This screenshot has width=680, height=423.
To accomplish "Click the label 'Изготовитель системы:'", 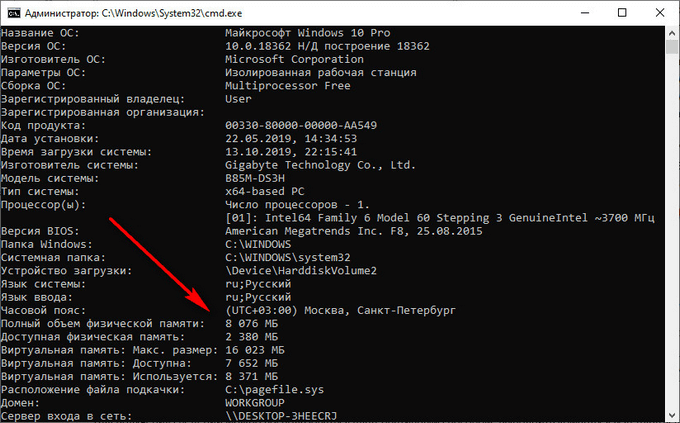I will [x=69, y=165].
